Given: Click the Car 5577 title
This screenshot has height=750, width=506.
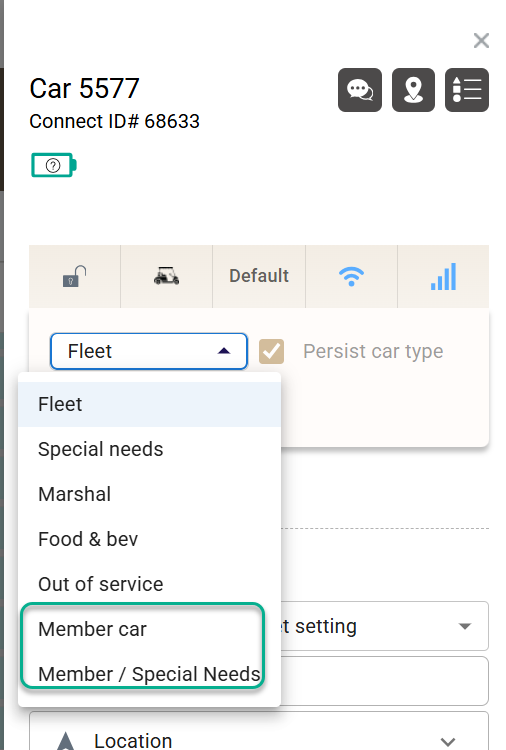Looking at the screenshot, I should (84, 88).
